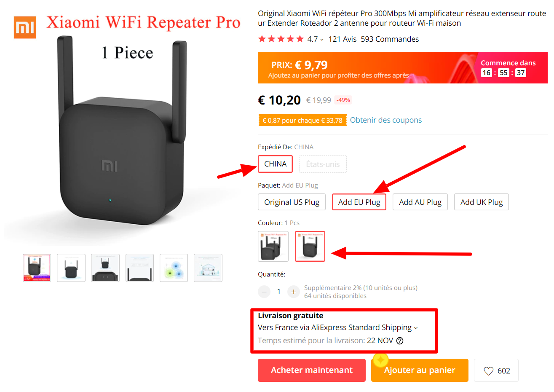Click the heart wishlist icon

pyautogui.click(x=488, y=371)
